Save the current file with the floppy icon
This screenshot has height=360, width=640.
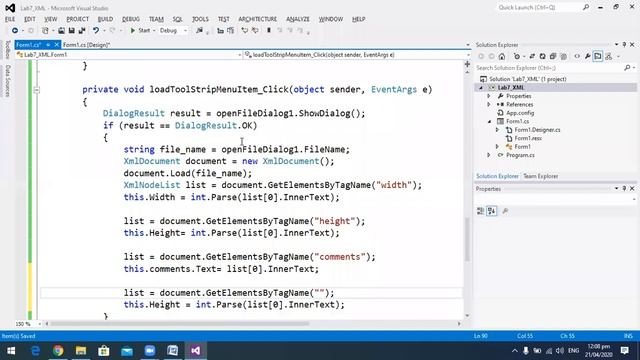click(71, 31)
